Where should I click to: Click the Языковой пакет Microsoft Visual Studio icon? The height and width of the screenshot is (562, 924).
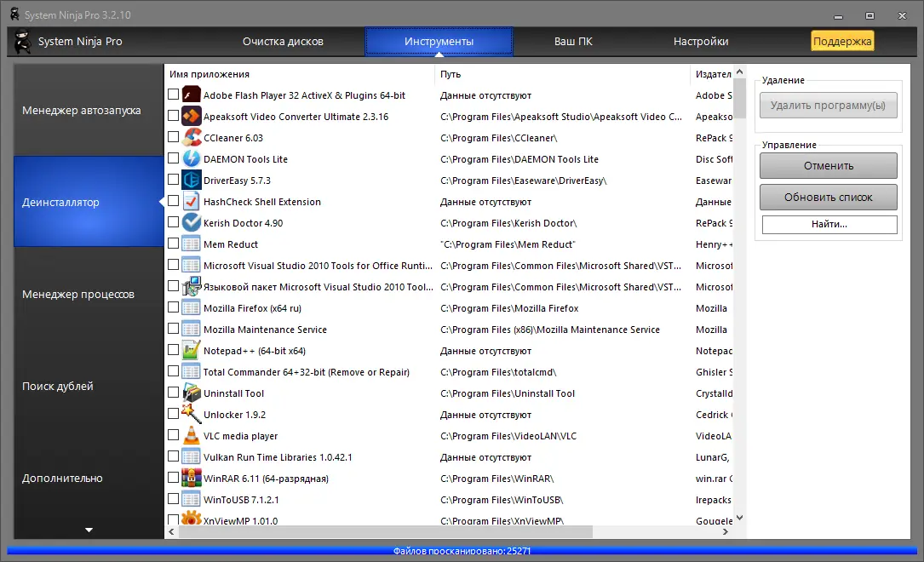click(191, 286)
